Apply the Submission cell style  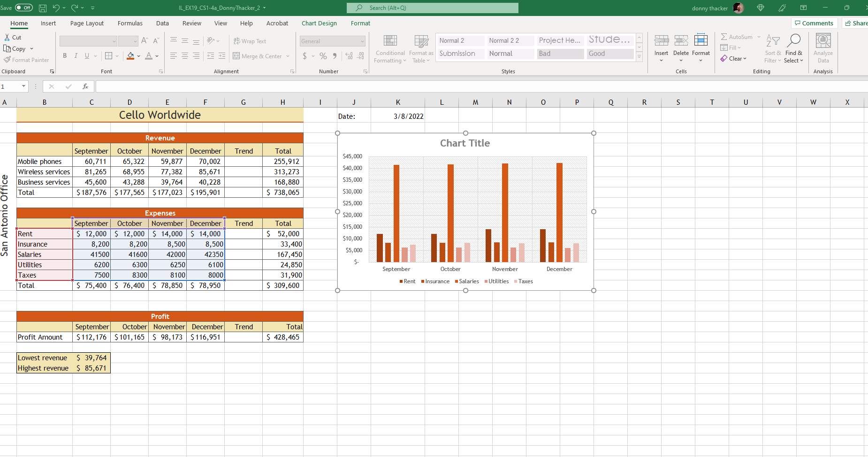pyautogui.click(x=460, y=54)
